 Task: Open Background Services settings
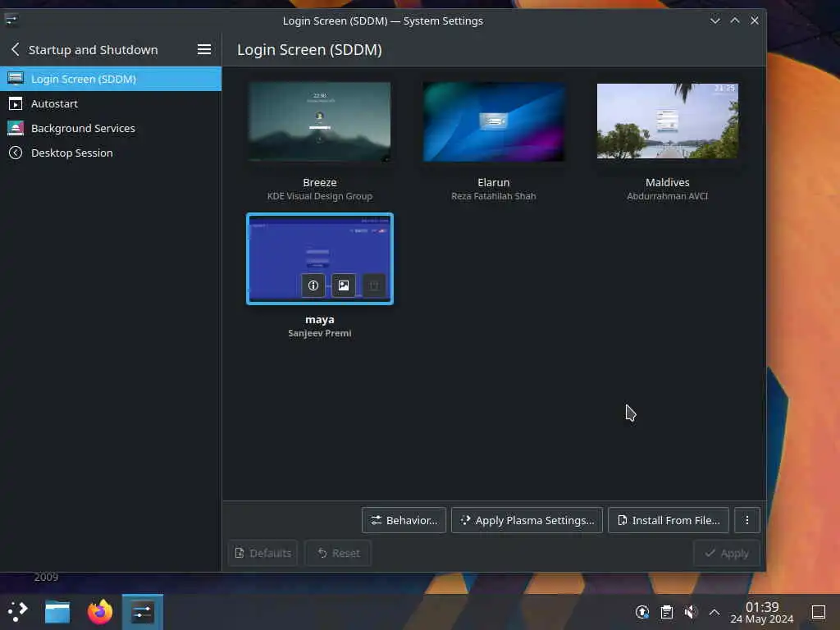click(x=111, y=128)
